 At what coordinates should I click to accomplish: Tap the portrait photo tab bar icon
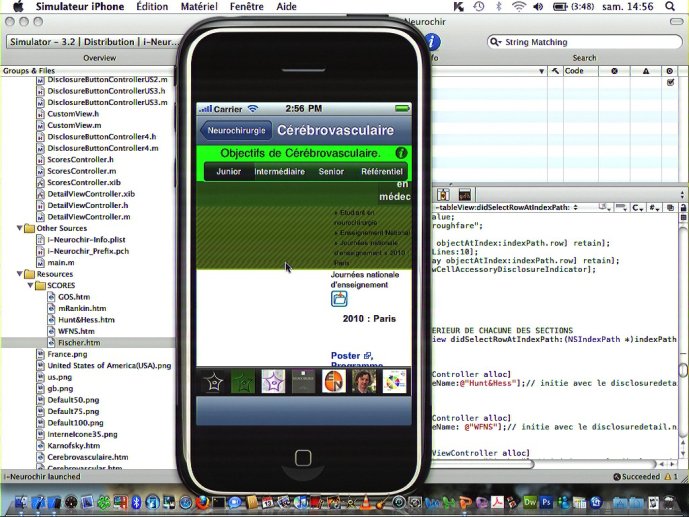pyautogui.click(x=364, y=382)
